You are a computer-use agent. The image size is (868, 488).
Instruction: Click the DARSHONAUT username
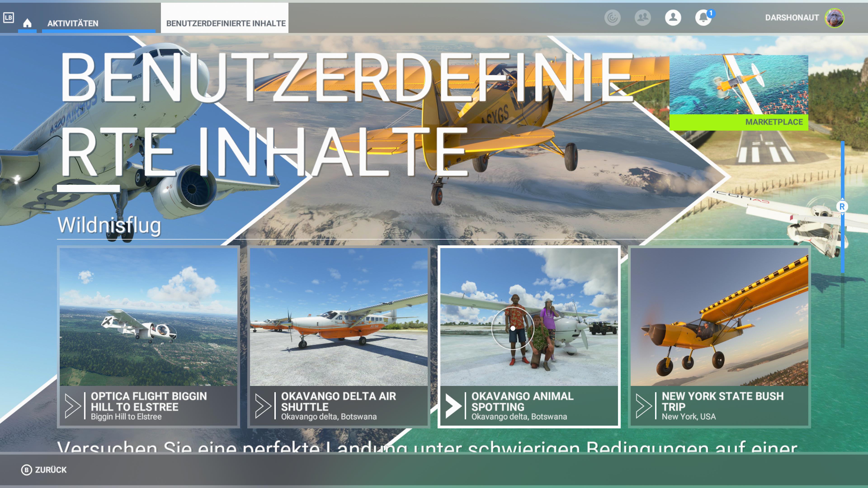[x=792, y=18]
